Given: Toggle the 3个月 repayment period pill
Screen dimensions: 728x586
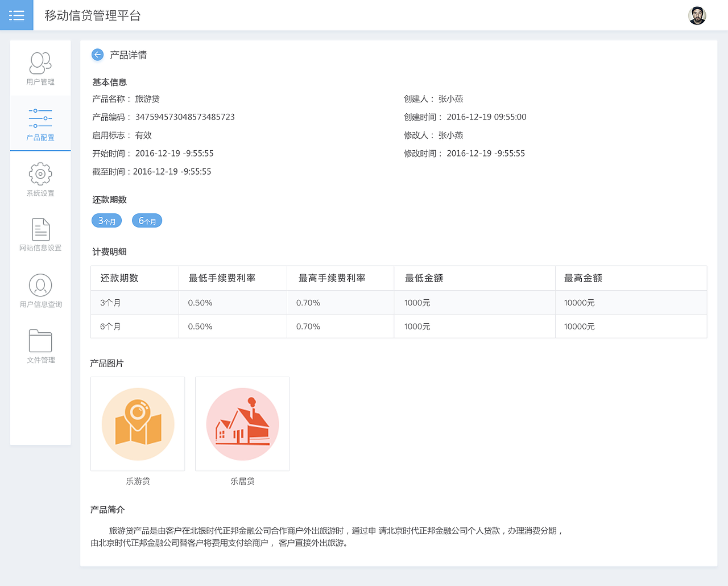Looking at the screenshot, I should coord(106,220).
